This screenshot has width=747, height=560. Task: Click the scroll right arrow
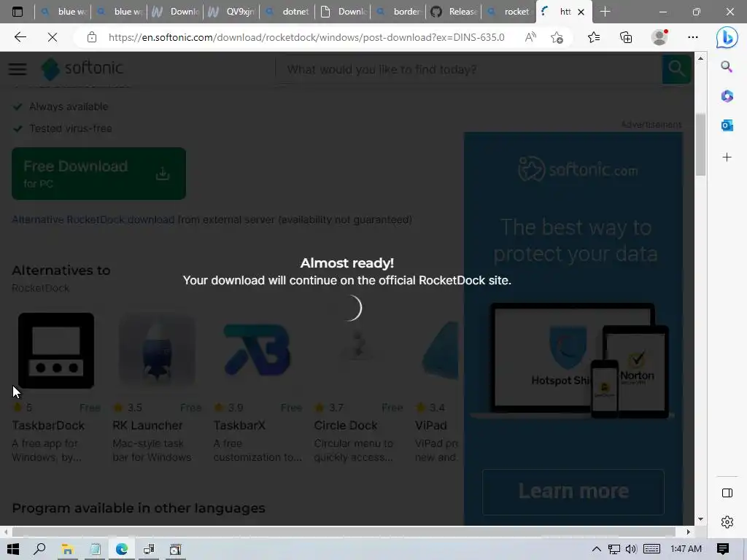(688, 532)
